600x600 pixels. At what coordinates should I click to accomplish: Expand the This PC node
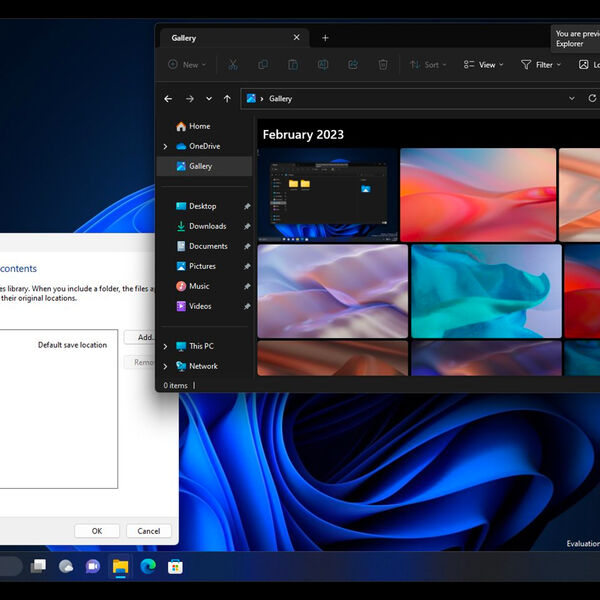click(x=165, y=346)
